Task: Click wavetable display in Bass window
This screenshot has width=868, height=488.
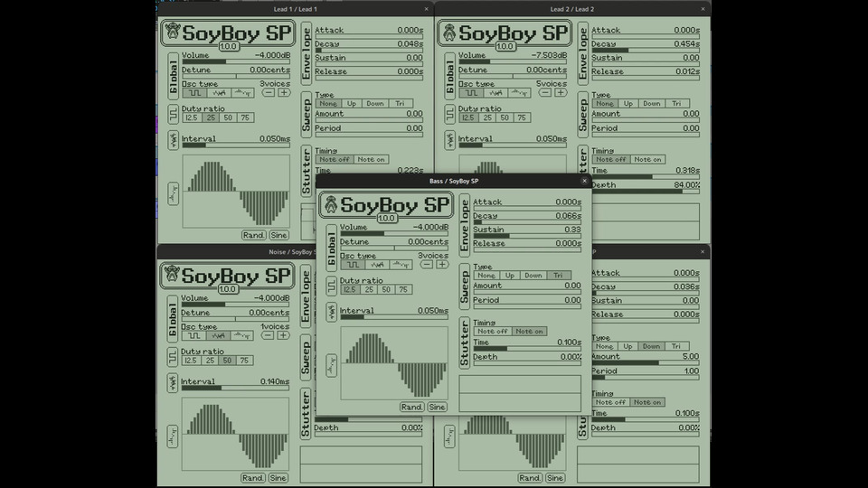Action: tap(394, 363)
